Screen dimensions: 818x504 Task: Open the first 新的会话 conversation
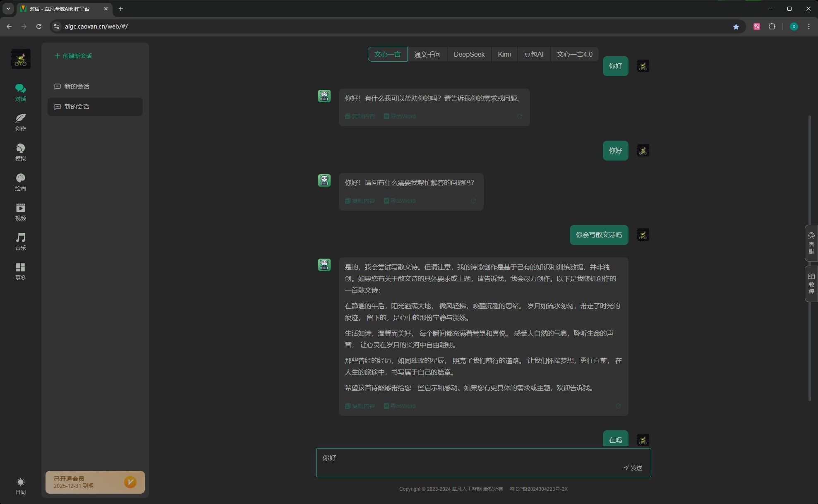(x=95, y=86)
